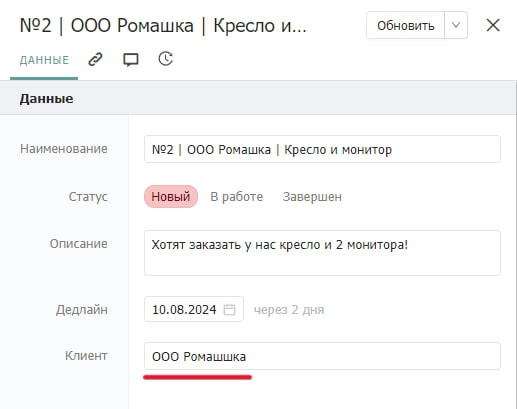Switch to the ДАННЫЕ tab
Viewport: 517px width, 409px height.
(x=44, y=60)
